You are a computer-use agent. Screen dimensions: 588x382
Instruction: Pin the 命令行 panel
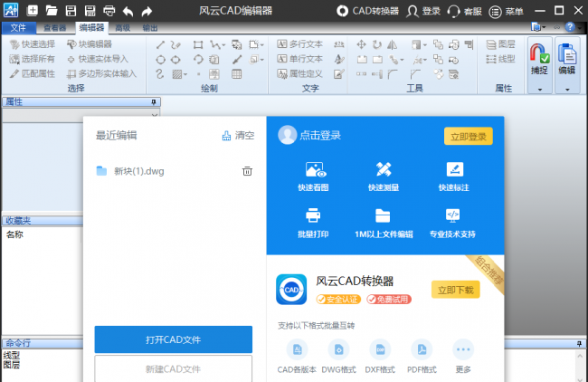coord(579,343)
